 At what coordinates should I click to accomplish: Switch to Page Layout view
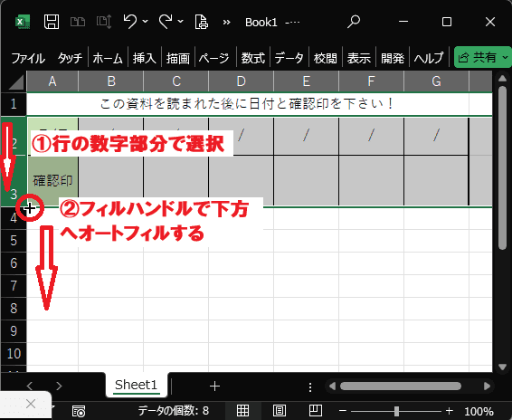click(x=280, y=411)
